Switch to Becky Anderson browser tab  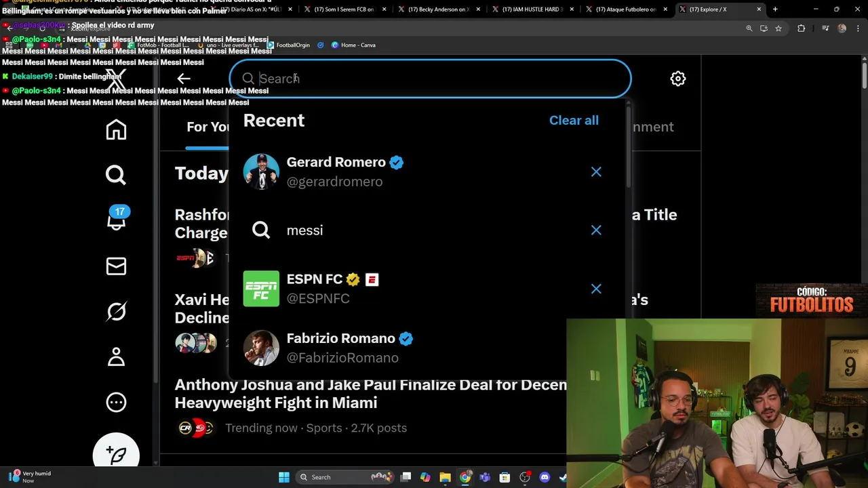[439, 9]
